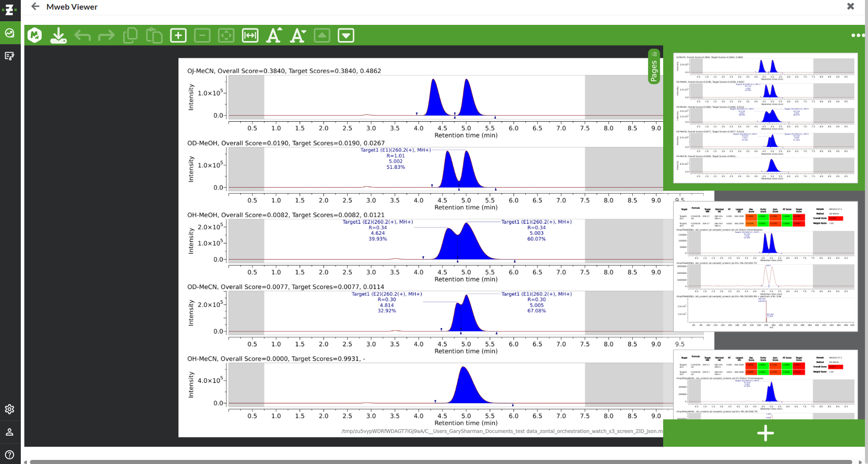Screen dimensions: 868x464
Task: Click the right arrow of the horizontal scrollbar
Action: point(860,461)
